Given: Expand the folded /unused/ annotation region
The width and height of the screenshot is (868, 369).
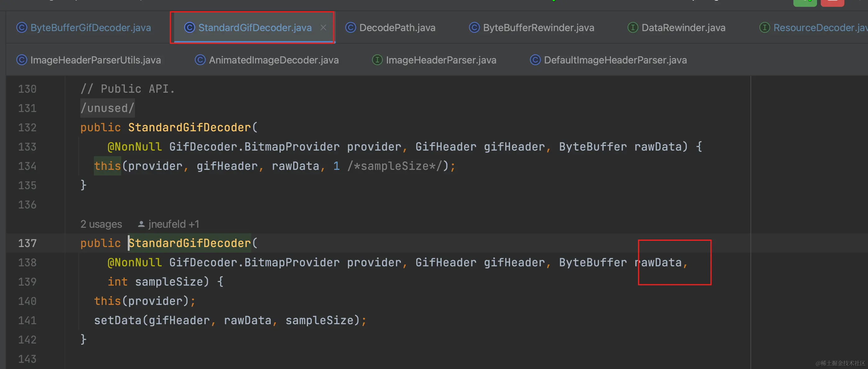Looking at the screenshot, I should point(107,108).
